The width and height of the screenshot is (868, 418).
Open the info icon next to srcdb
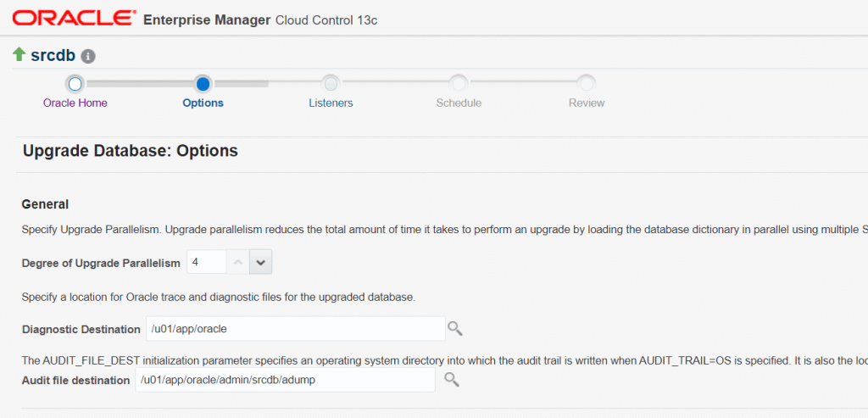tap(88, 56)
